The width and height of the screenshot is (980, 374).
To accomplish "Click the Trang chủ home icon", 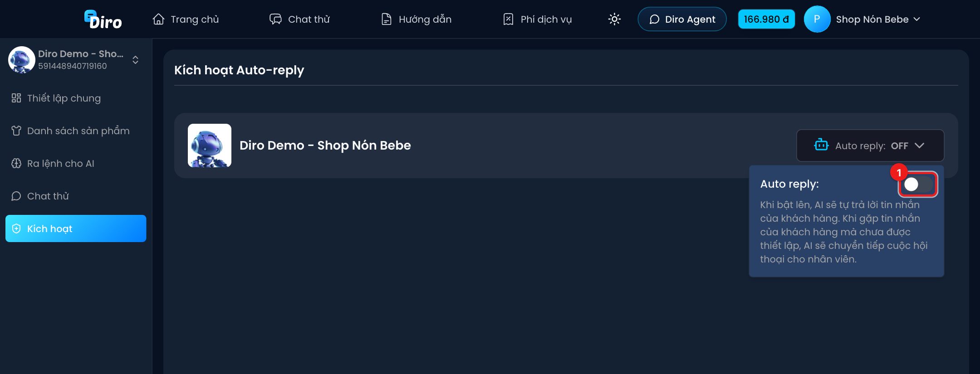I will point(158,19).
